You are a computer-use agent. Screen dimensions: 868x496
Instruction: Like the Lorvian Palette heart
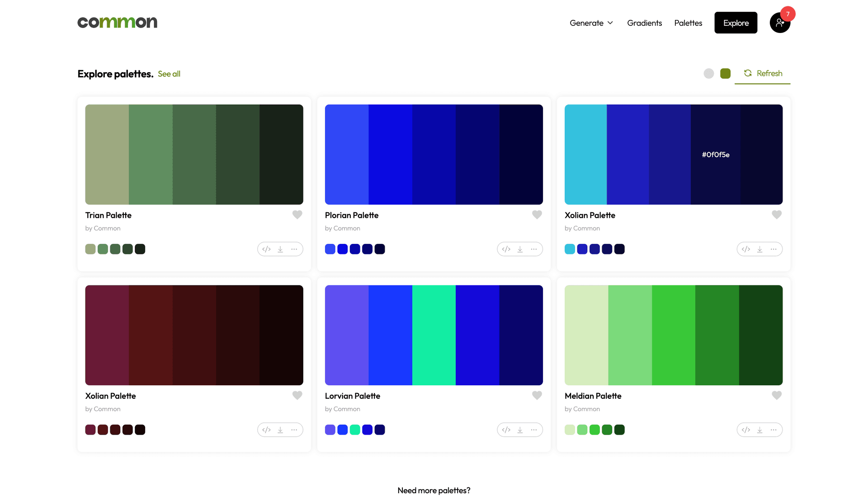(x=537, y=396)
